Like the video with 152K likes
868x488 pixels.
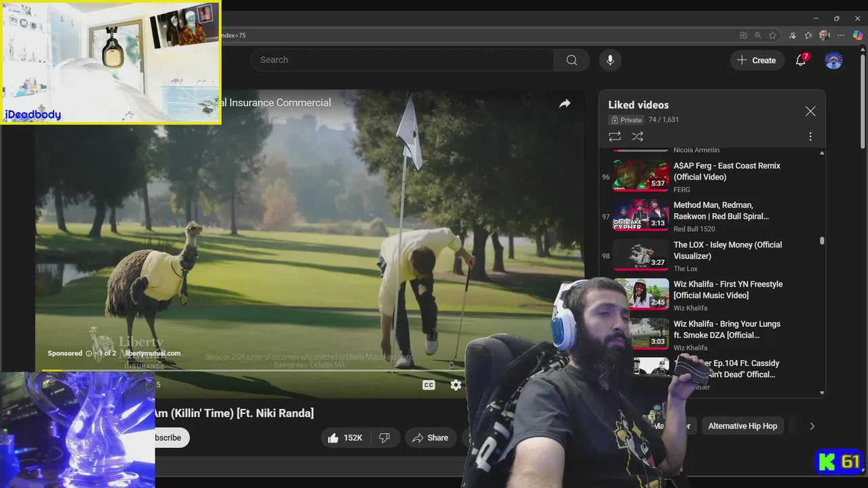pyautogui.click(x=346, y=438)
